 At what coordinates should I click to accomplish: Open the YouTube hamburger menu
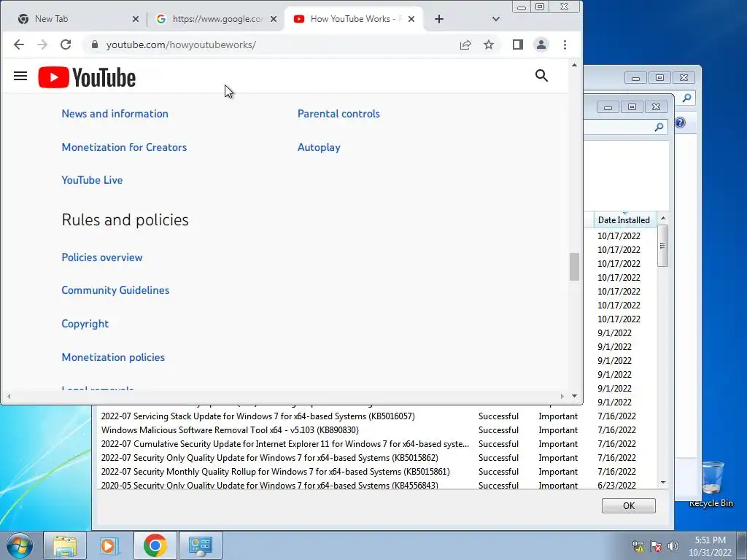coord(20,76)
